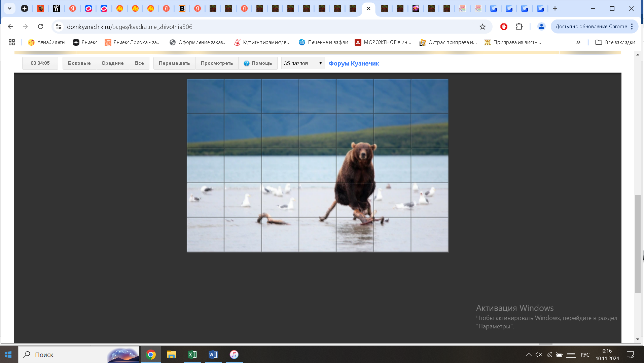Open a new tab with plus
This screenshot has width=644, height=363.
coord(555,8)
